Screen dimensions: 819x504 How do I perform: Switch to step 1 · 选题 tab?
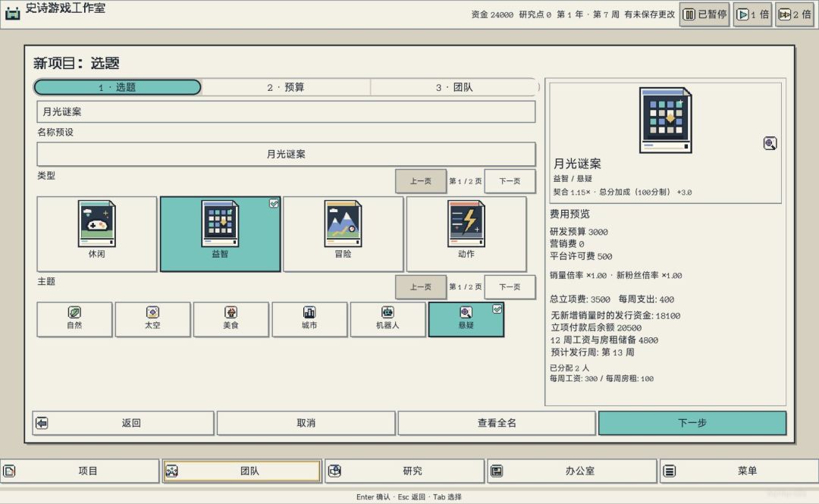coord(118,87)
